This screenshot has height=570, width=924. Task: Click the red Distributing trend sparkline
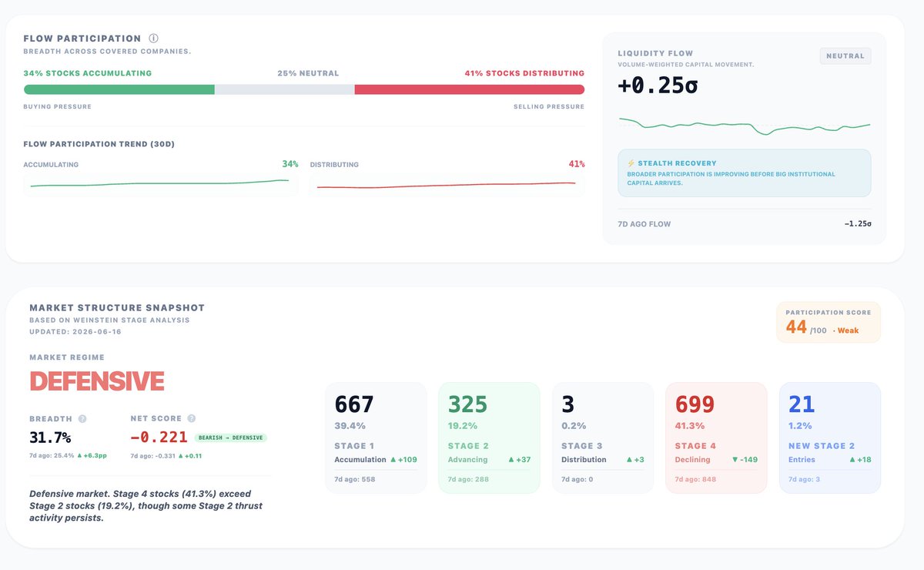(x=447, y=185)
